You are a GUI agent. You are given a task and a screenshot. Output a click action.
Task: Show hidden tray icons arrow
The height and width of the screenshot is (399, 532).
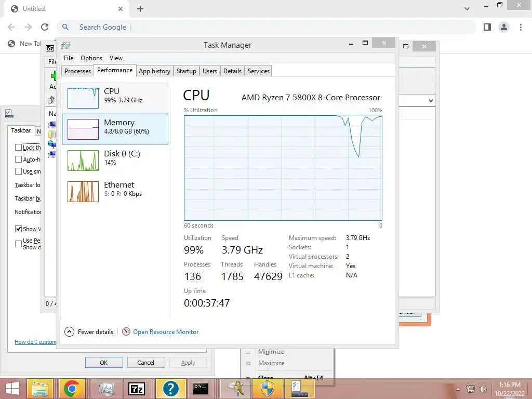pyautogui.click(x=458, y=389)
